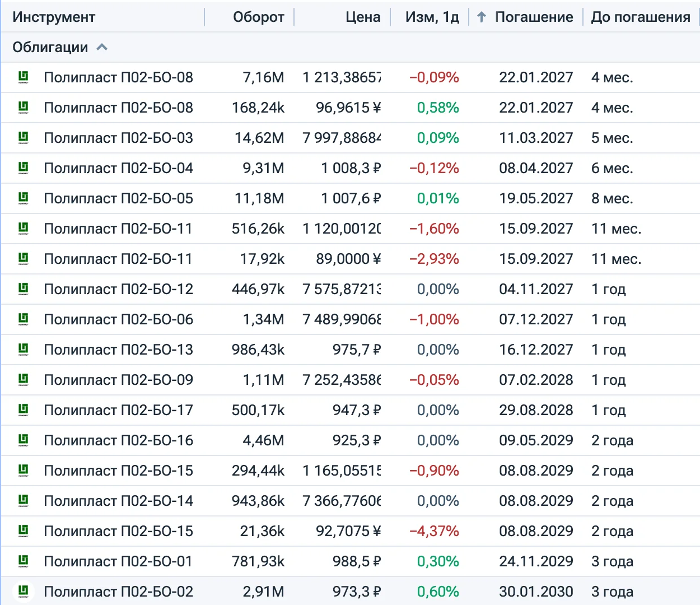Select bond Полипласт П02-БО-01
Screen dimensions: 700x605
pos(118,561)
